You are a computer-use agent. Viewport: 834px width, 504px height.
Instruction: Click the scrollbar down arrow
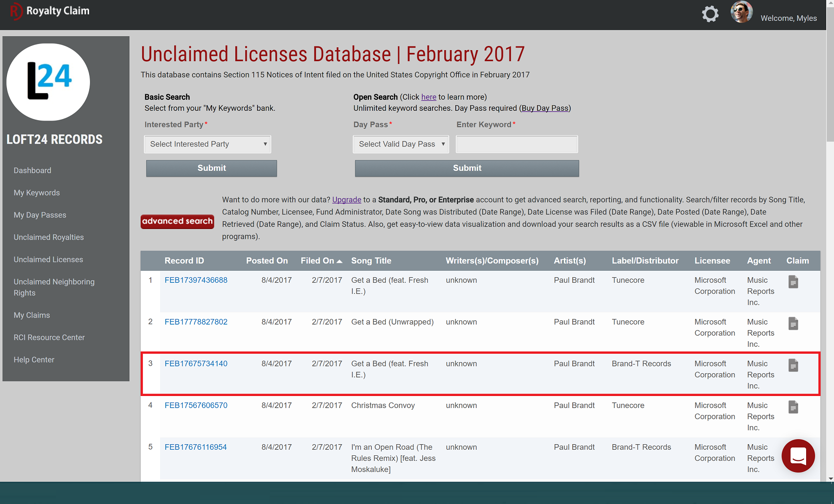(830, 478)
